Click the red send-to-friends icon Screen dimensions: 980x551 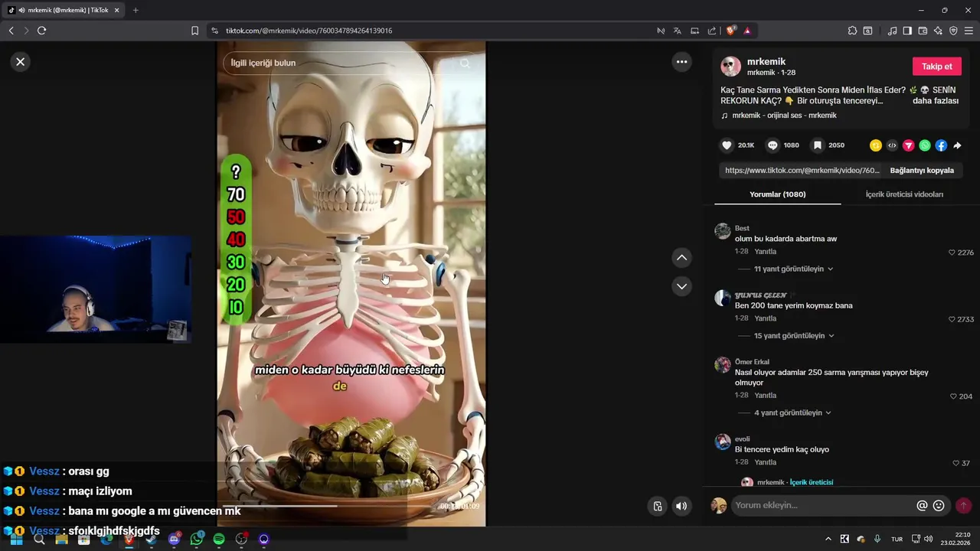[909, 145]
